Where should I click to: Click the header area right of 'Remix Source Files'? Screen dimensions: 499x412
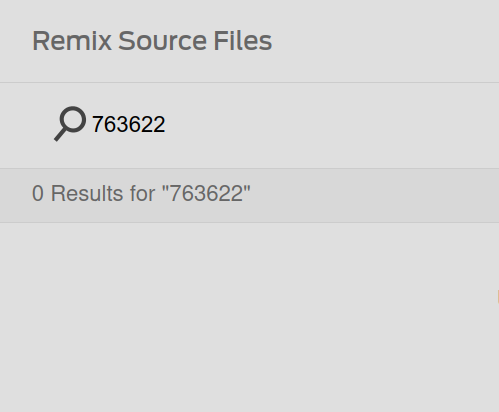[385, 41]
